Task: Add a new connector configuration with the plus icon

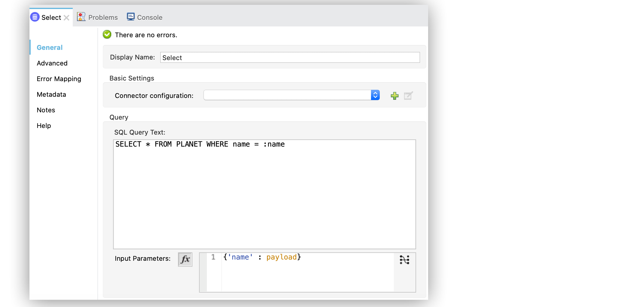Action: pos(394,96)
